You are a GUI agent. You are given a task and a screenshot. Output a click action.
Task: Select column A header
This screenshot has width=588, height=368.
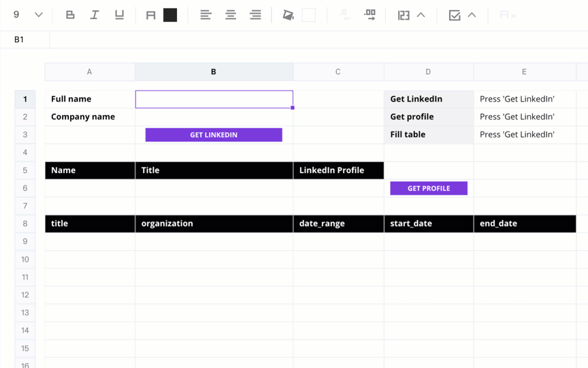[90, 72]
